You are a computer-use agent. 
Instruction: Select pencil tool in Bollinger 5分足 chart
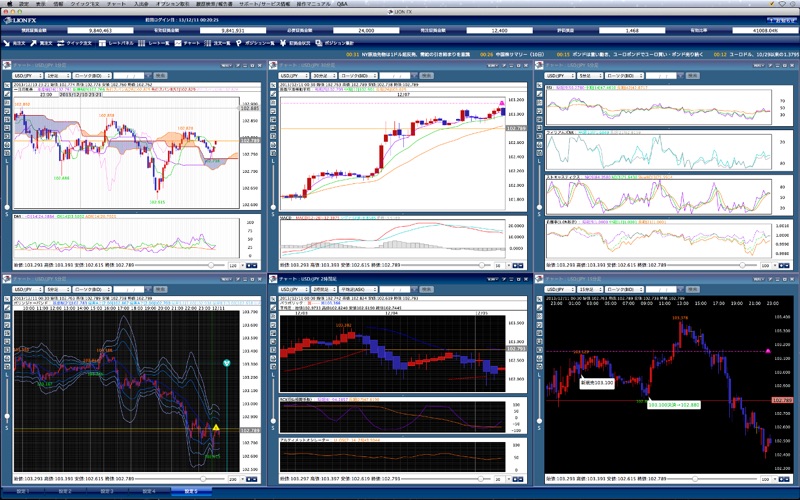point(7,308)
